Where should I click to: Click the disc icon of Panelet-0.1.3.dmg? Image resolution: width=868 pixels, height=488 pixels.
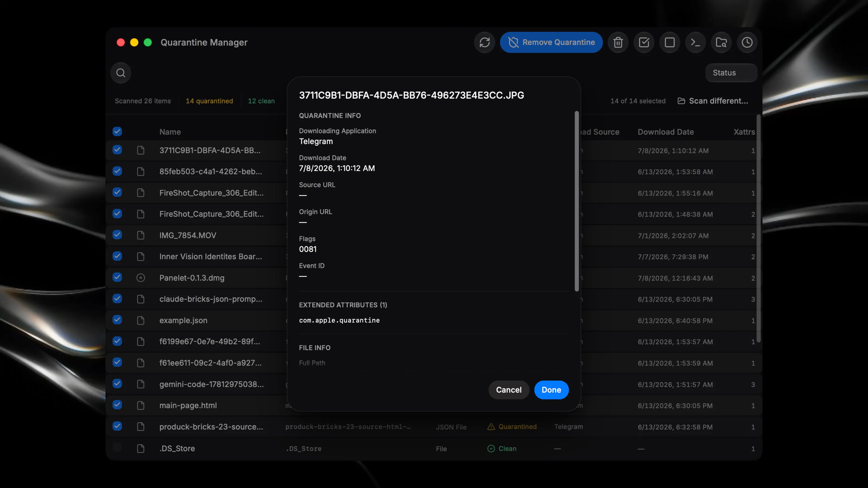click(x=141, y=278)
